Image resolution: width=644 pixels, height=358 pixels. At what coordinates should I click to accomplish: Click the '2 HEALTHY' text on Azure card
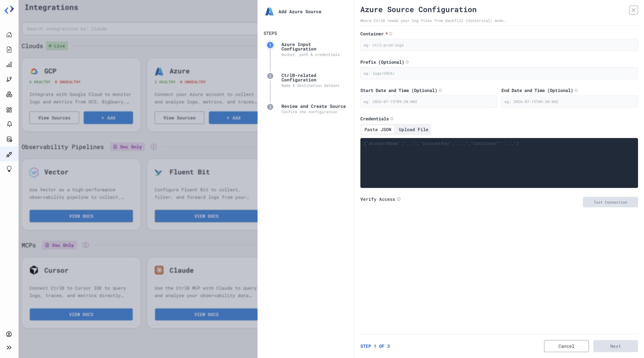coord(165,82)
